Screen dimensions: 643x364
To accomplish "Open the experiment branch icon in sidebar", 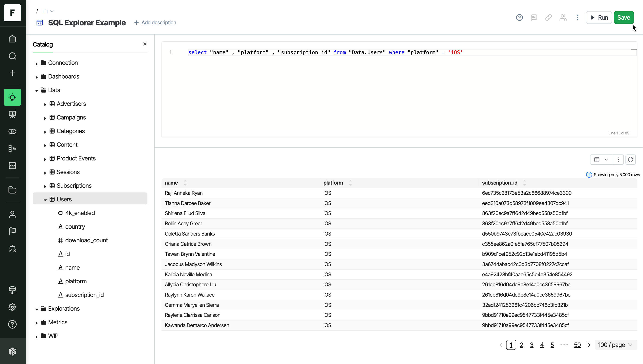I will point(12,249).
